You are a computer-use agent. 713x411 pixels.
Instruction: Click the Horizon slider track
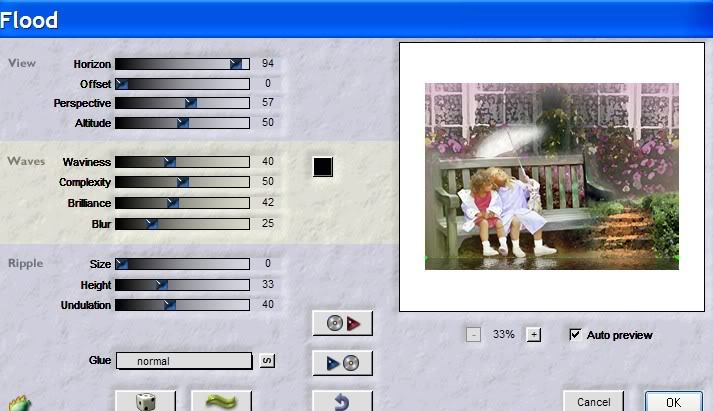182,64
